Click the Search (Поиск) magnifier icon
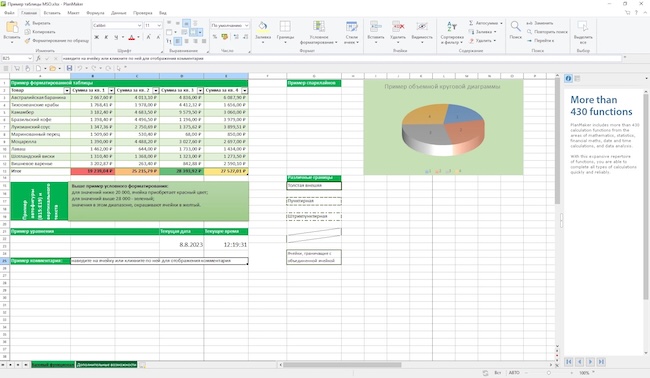 click(515, 27)
